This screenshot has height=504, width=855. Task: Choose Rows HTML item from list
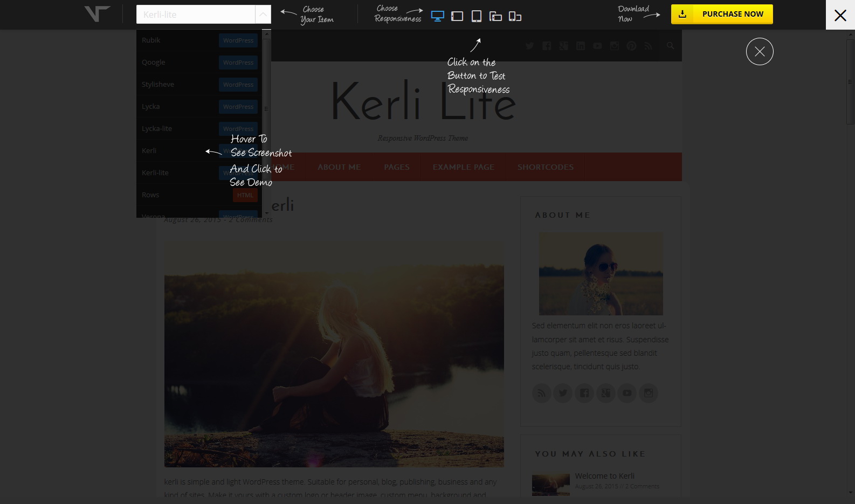tap(199, 195)
